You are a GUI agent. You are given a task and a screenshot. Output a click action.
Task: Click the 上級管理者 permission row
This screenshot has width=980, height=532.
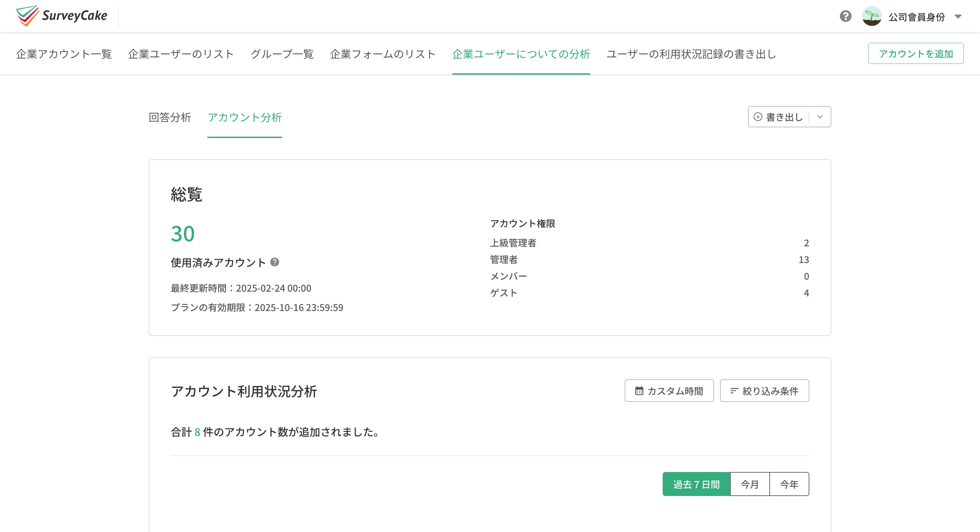(649, 243)
